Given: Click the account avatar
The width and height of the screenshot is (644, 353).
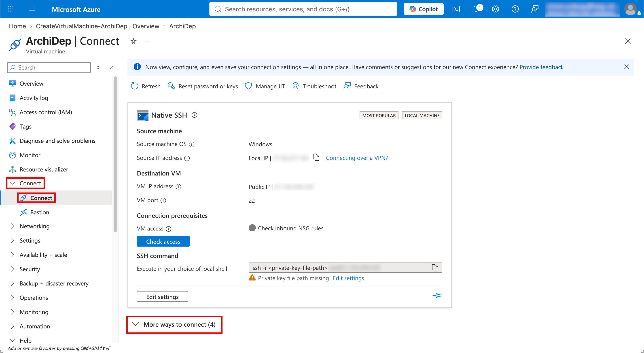Looking at the screenshot, I should [x=631, y=9].
